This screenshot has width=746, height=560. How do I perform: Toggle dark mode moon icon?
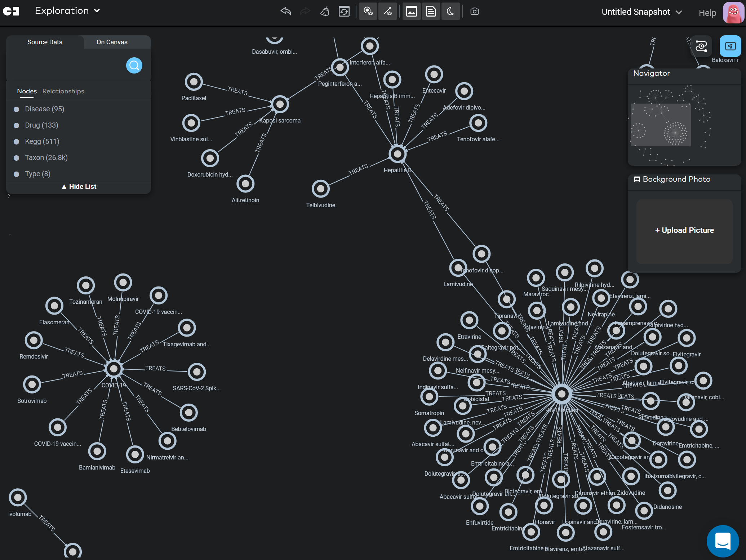point(450,12)
